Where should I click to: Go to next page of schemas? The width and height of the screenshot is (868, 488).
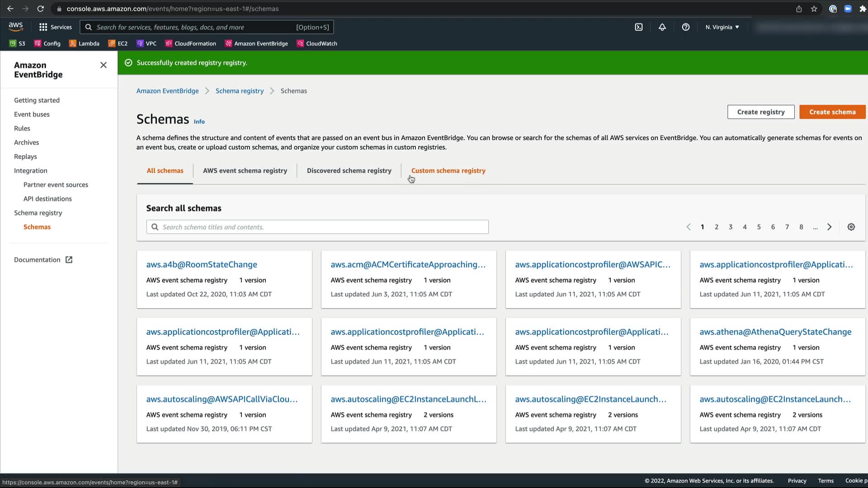click(x=829, y=227)
